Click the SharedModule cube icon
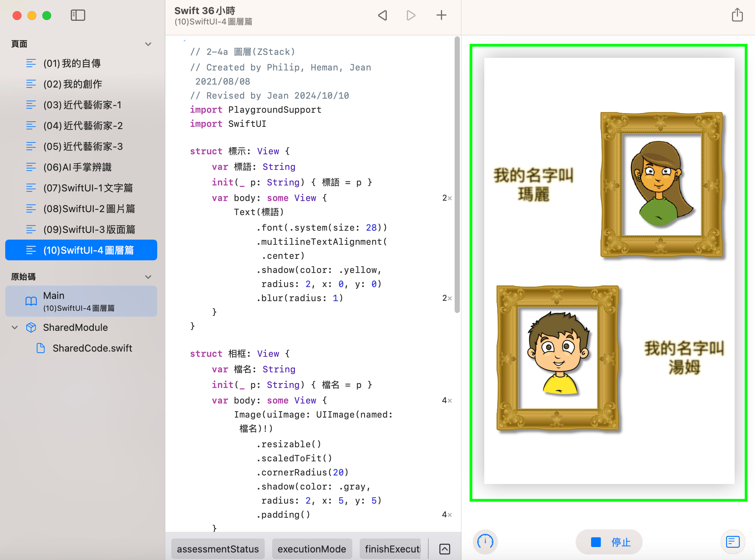 point(31,327)
